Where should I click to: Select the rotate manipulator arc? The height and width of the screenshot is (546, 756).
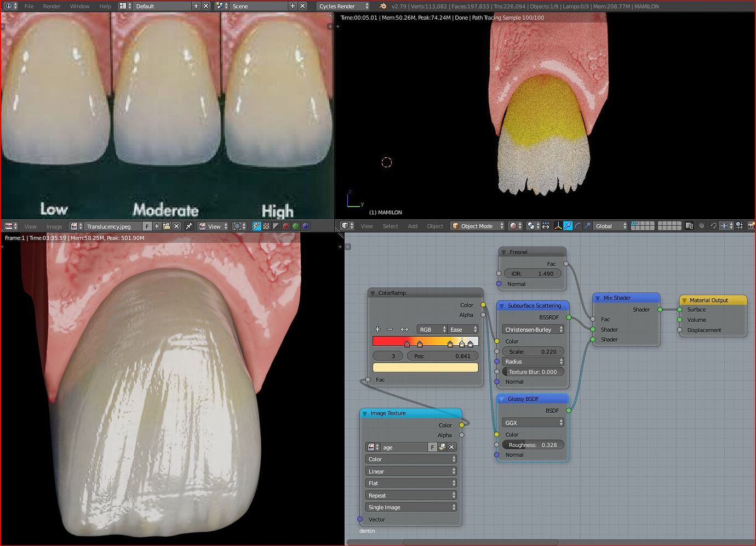coord(577,226)
